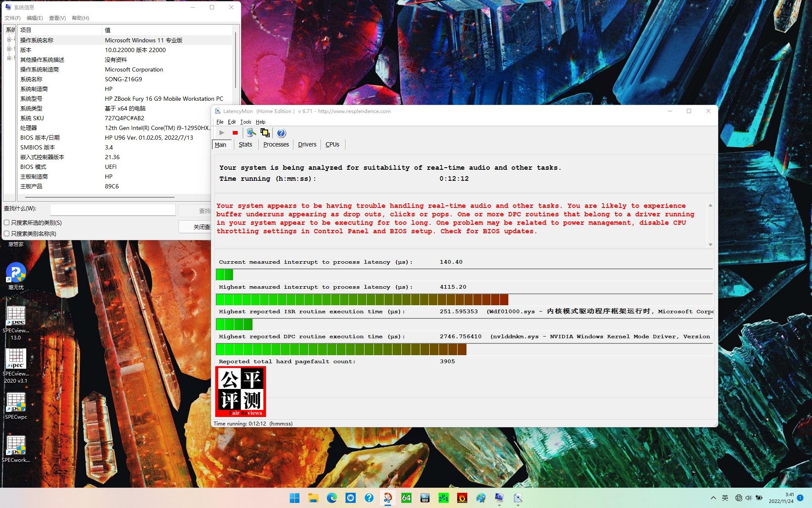Open the Tools menu in LatencyMon

click(245, 122)
